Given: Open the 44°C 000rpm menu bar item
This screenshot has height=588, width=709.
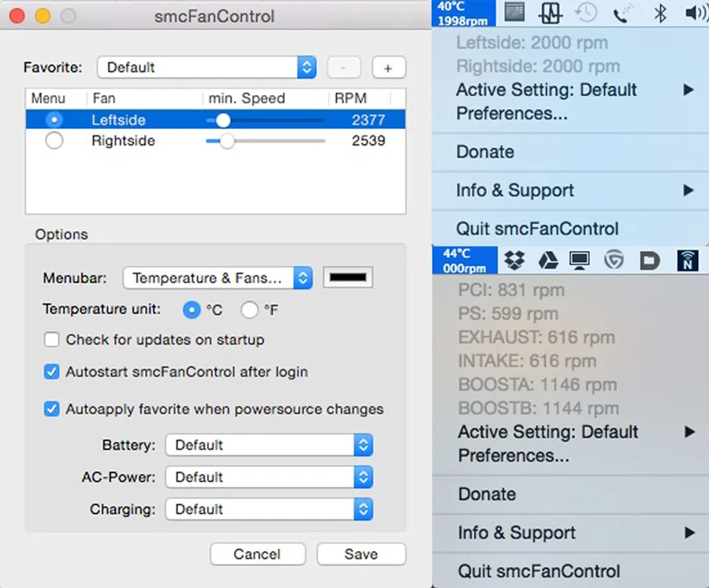Looking at the screenshot, I should [x=464, y=261].
